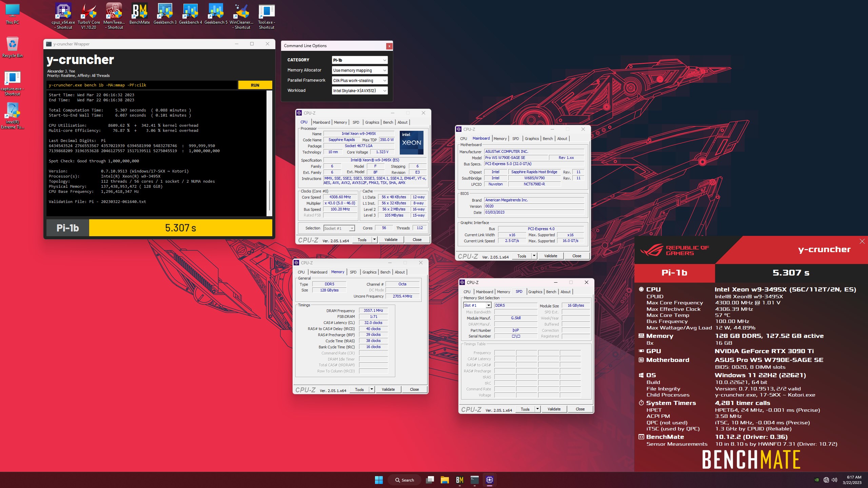The width and height of the screenshot is (868, 488).
Task: Click BenchMate taskbar icon
Action: coord(460,480)
